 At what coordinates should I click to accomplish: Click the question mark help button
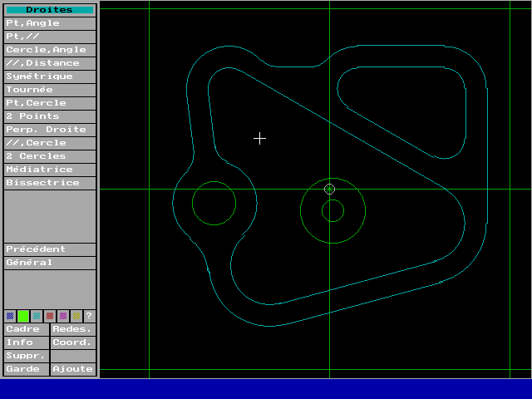click(90, 316)
